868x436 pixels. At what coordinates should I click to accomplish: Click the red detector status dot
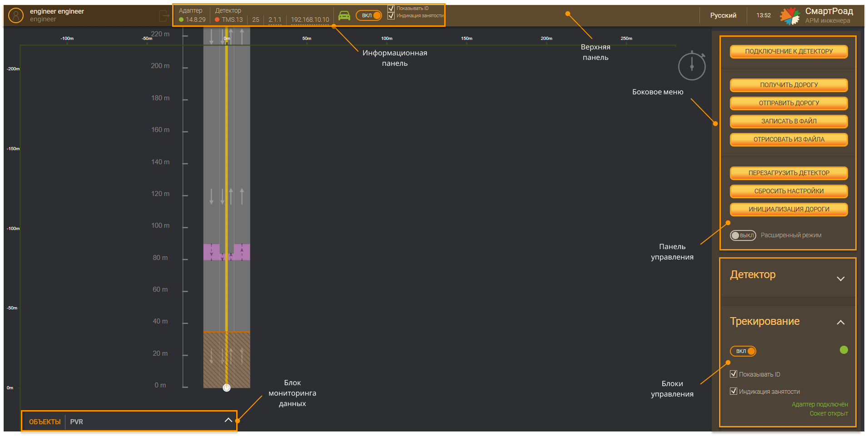tap(217, 20)
